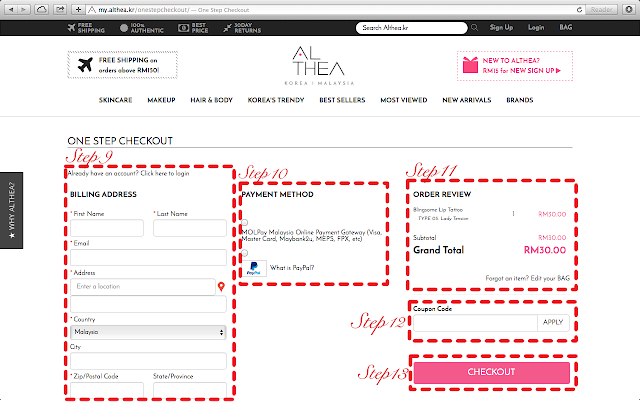Click the Best Price icon in top bar
640x402 pixels.
[x=184, y=27]
